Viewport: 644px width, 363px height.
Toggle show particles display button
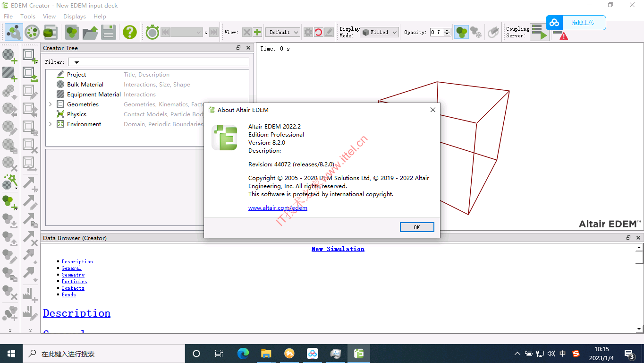point(461,32)
